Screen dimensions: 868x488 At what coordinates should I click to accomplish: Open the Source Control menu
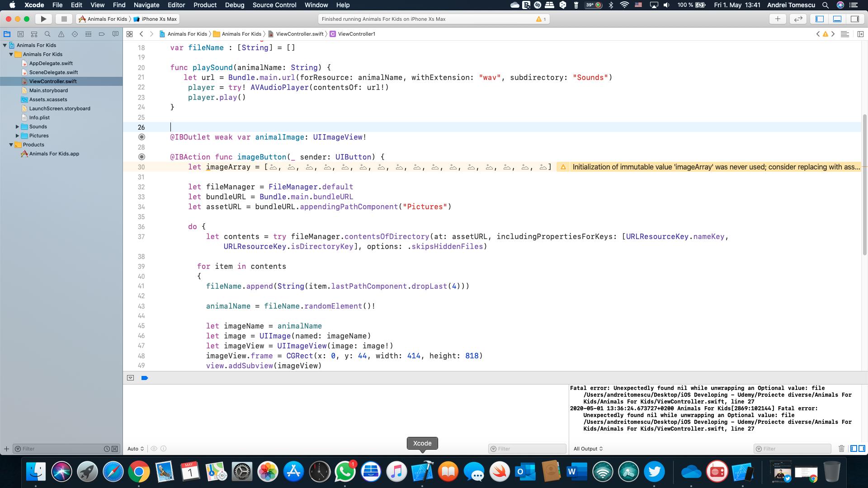pyautogui.click(x=274, y=5)
